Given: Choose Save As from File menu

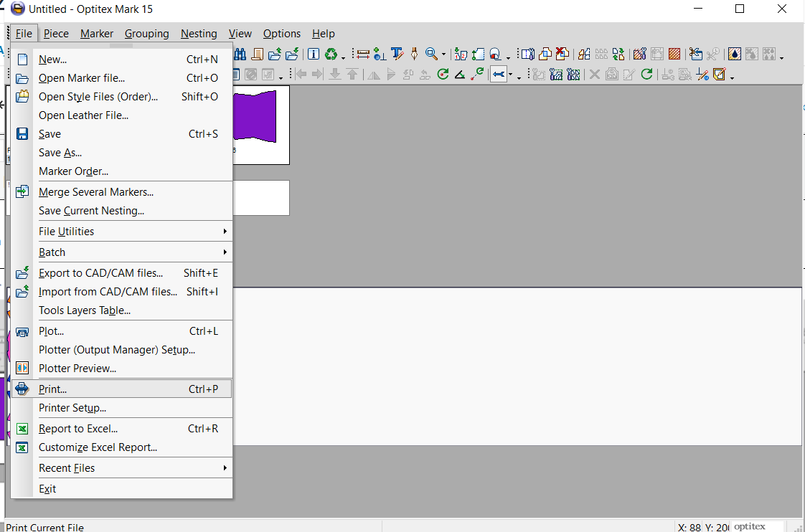Looking at the screenshot, I should 122,153.
